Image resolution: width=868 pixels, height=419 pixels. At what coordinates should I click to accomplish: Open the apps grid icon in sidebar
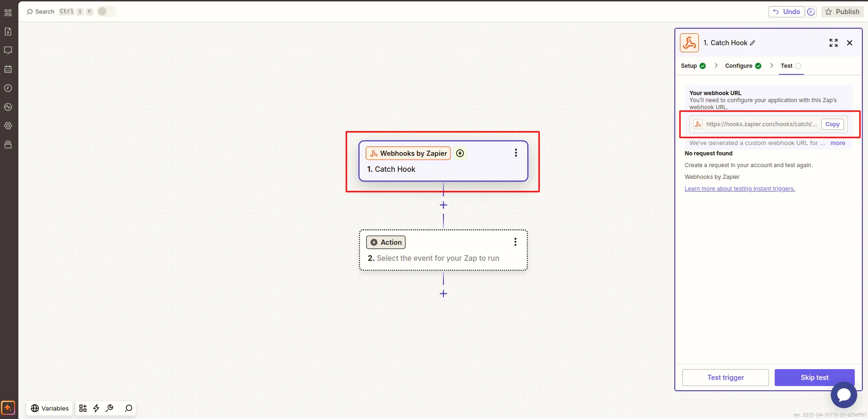click(x=8, y=13)
